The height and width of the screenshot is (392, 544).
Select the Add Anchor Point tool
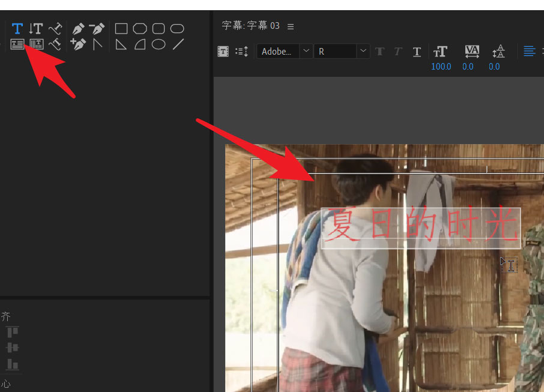[78, 44]
